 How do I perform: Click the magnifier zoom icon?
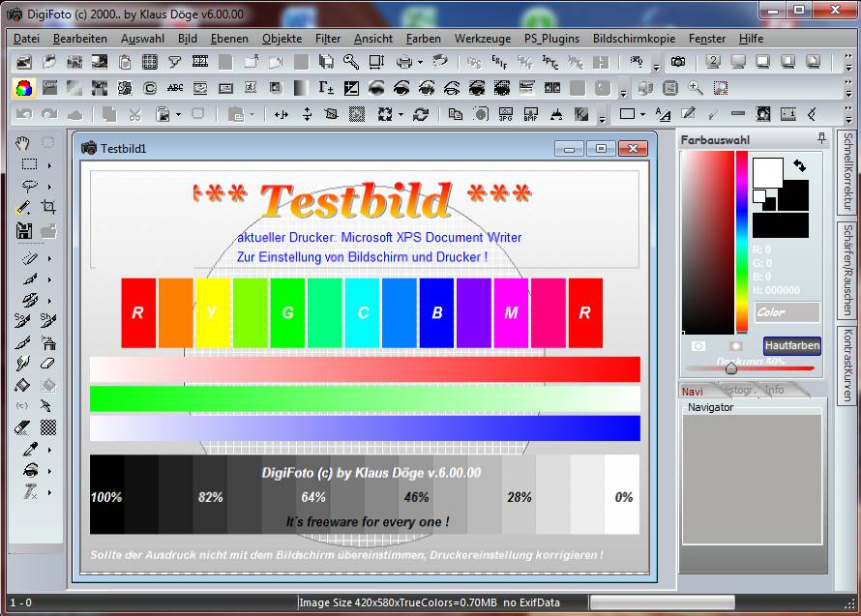(694, 88)
